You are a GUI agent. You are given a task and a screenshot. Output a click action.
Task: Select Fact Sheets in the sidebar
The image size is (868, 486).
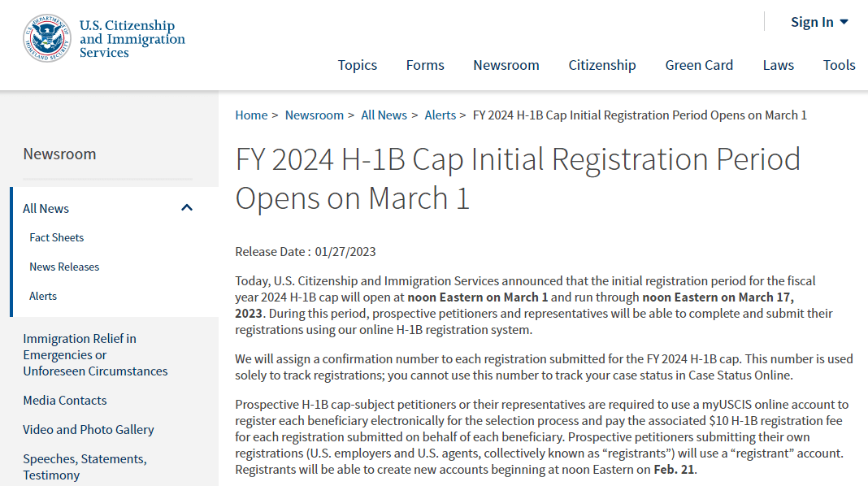pyautogui.click(x=56, y=236)
